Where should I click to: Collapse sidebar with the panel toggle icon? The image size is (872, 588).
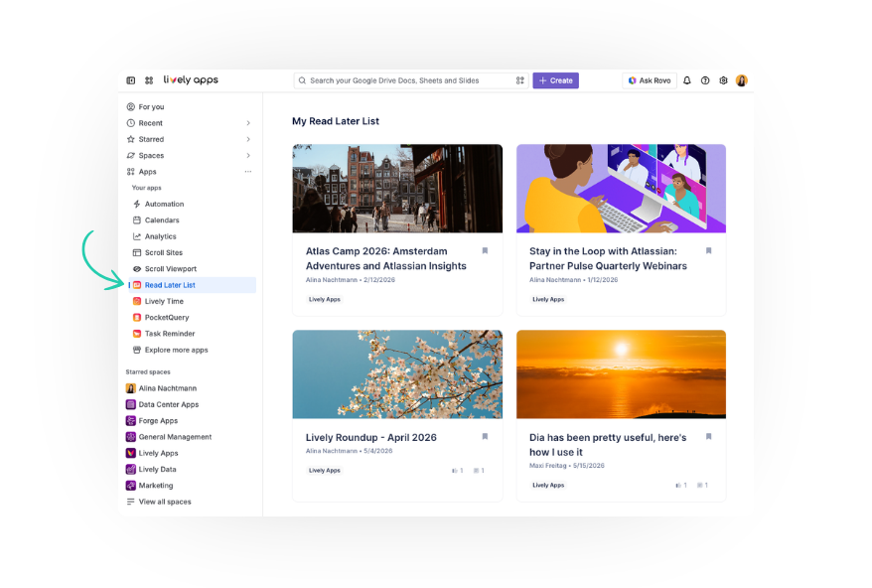(131, 80)
